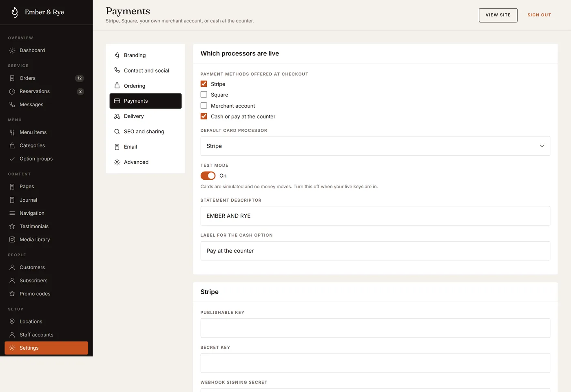571x392 pixels.
Task: Uncheck Cash or pay at the counter
Action: point(204,116)
